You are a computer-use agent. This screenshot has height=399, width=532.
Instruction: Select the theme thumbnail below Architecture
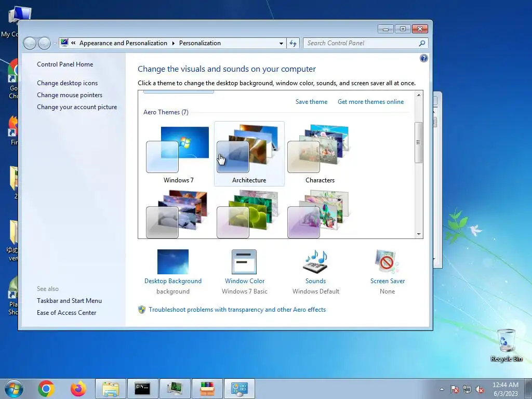coord(249,214)
